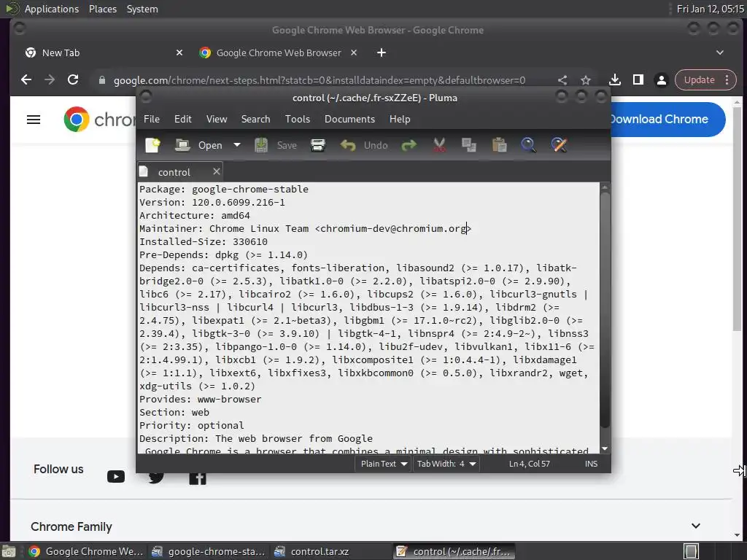Create a new document in Pluma toolbar

[x=152, y=145]
